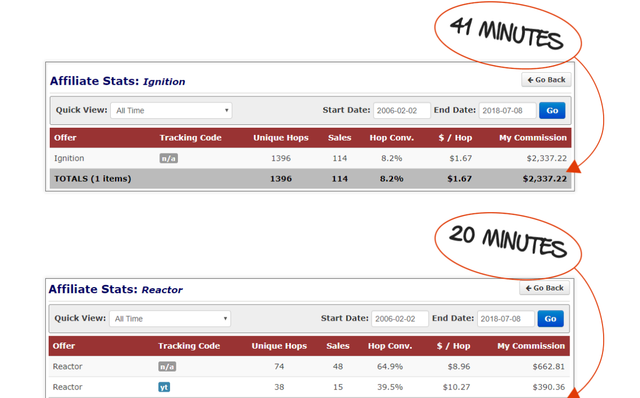Click Start Date field in Reactor panel
Image resolution: width=640 pixels, height=398 pixels.
pos(400,319)
